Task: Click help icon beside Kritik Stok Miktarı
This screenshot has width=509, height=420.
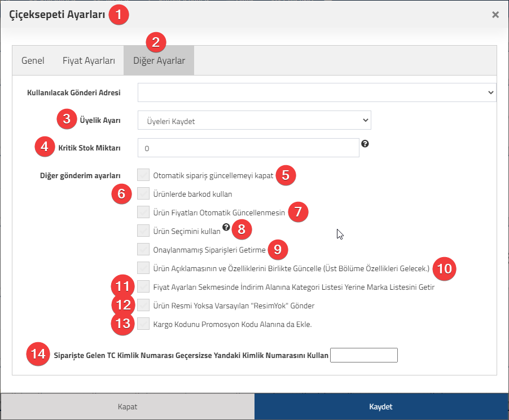Action: pyautogui.click(x=365, y=144)
